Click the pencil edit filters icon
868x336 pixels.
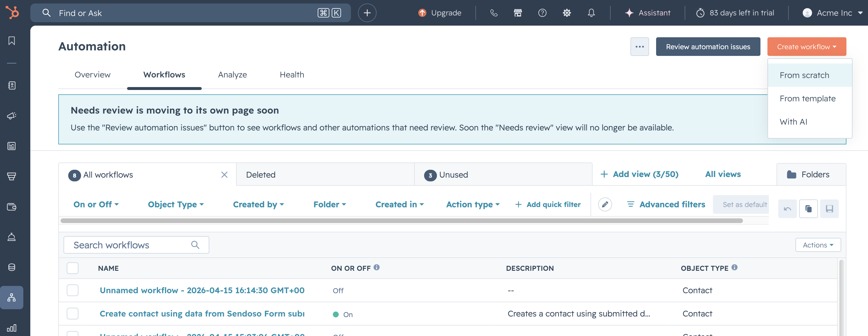click(605, 204)
